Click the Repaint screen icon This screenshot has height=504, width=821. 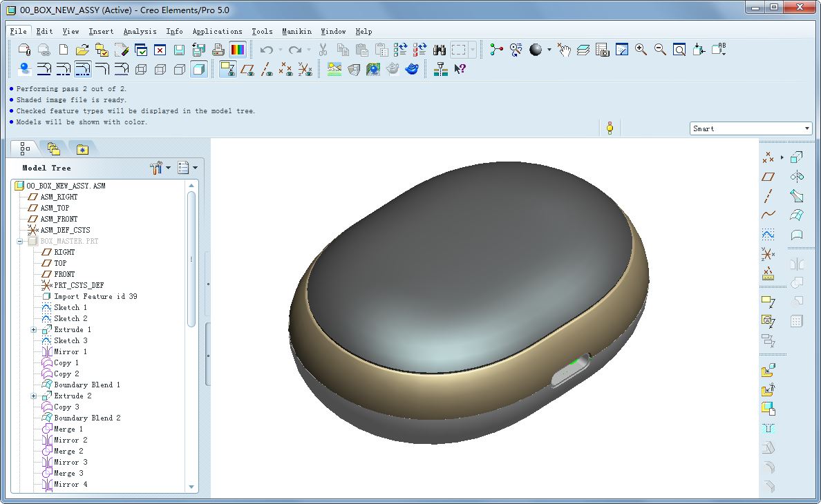[x=621, y=50]
